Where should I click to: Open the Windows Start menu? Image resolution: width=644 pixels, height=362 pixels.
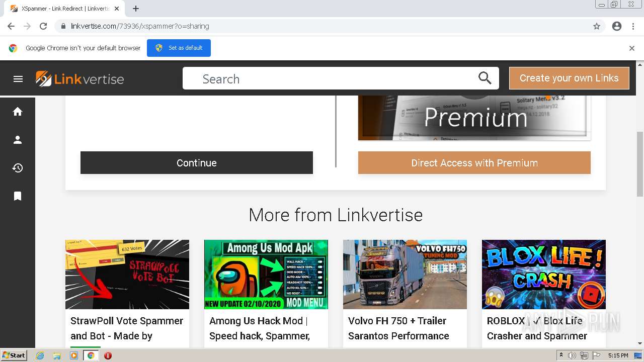tap(14, 355)
